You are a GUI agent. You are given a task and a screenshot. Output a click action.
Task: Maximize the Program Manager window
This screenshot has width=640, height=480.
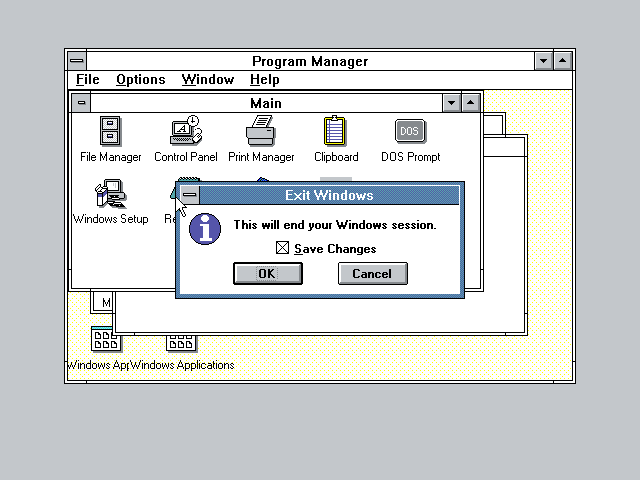[563, 61]
